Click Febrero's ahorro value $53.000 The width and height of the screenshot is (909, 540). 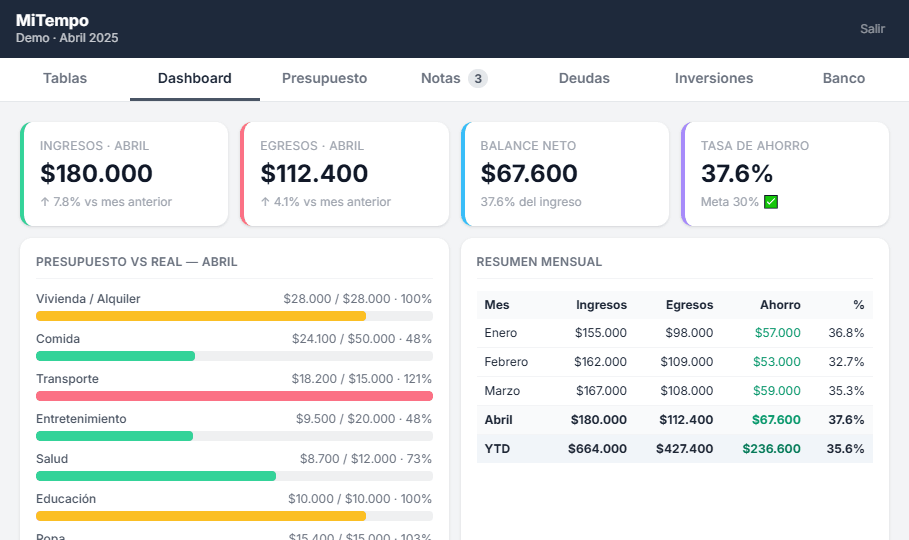[x=777, y=362]
